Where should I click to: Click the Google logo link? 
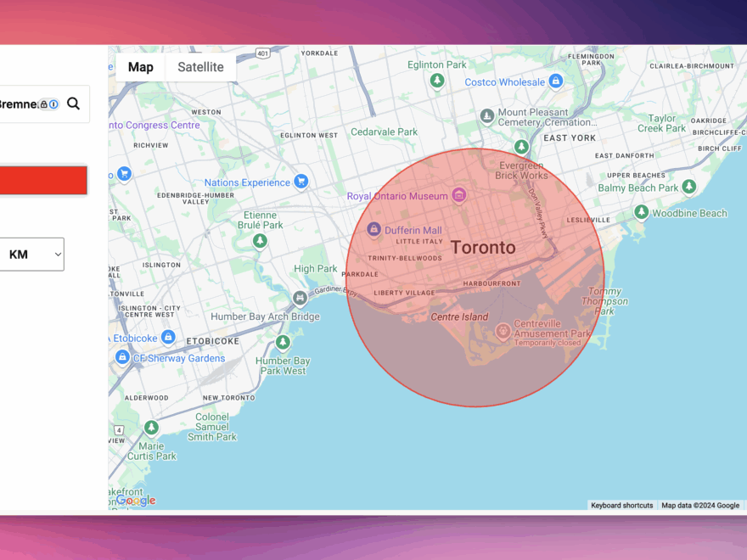point(136,501)
